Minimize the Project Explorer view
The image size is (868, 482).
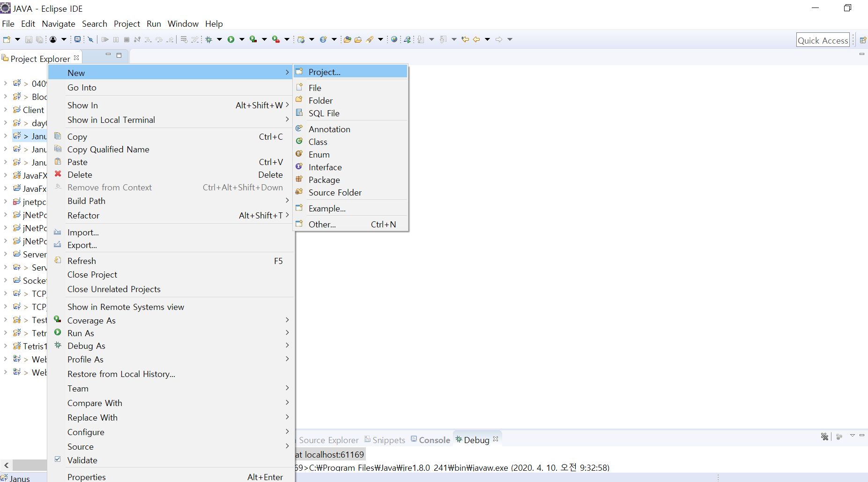pyautogui.click(x=108, y=55)
